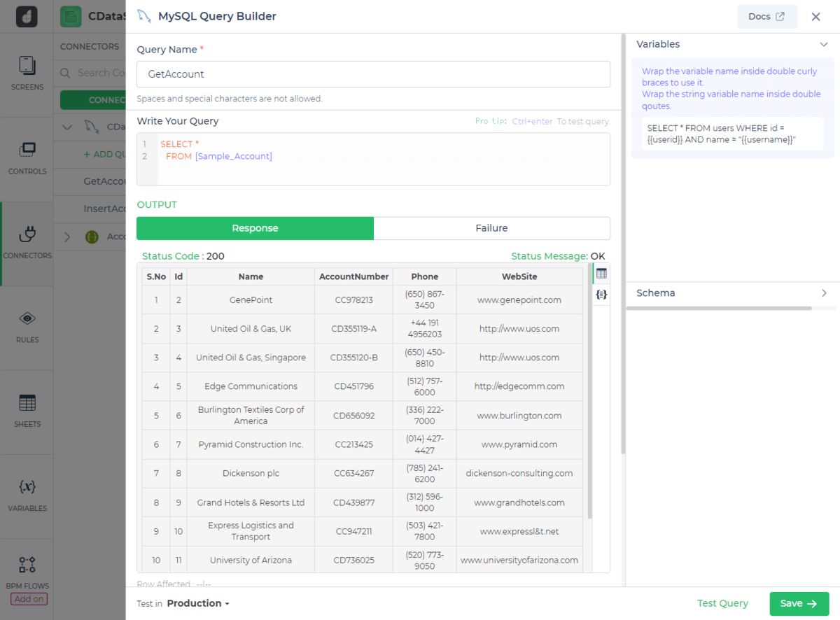Image resolution: width=840 pixels, height=620 pixels.
Task: Close the MySQL Query Builder dialog
Action: [815, 17]
